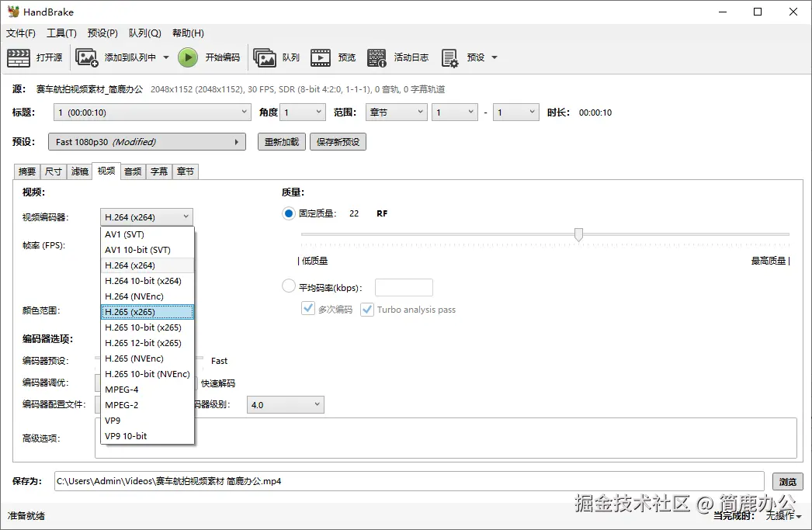The height and width of the screenshot is (530, 812).
Task: Switch to the 摘要 tab
Action: pyautogui.click(x=27, y=171)
